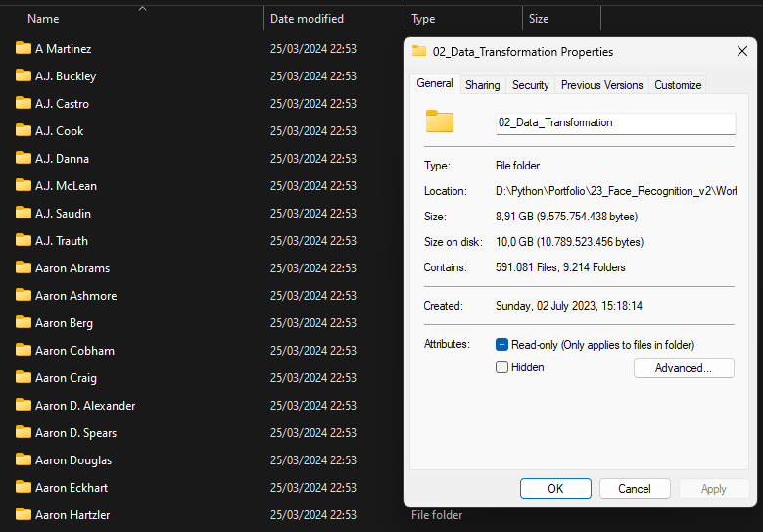The image size is (763, 532).
Task: Sort by the Name column header
Action: coord(43,19)
